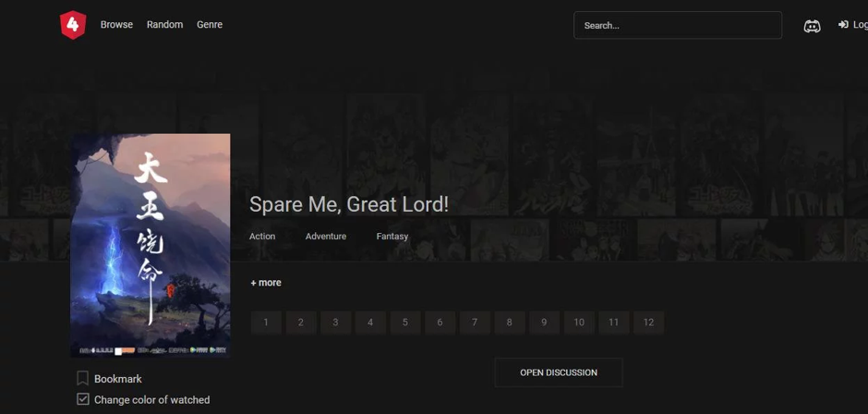Go to the Random page
The width and height of the screenshot is (868, 414).
[x=164, y=24]
